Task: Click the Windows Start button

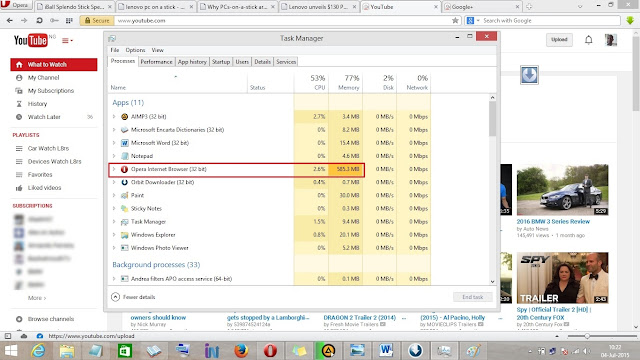Action: click(x=11, y=351)
